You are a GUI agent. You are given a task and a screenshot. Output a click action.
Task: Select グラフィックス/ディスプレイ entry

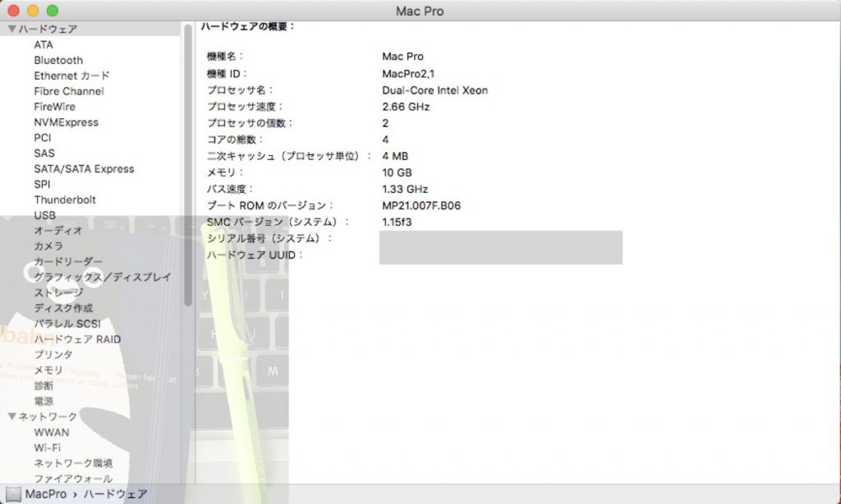click(103, 277)
